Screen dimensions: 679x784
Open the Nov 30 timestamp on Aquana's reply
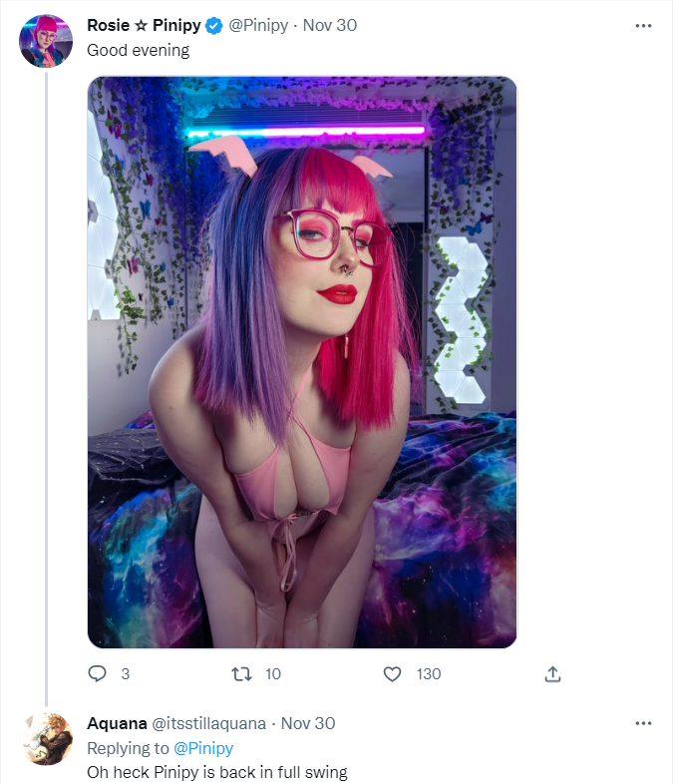click(308, 723)
